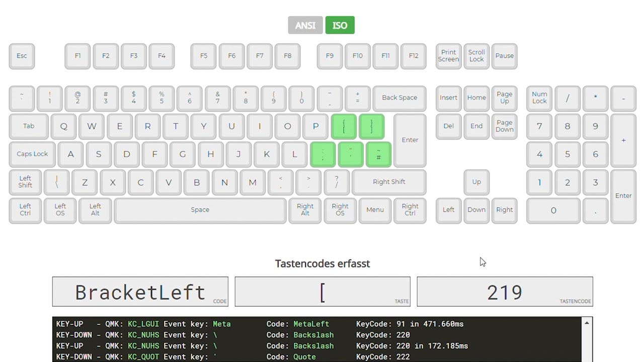This screenshot has width=644, height=362.
Task: Click the Left arrow key
Action: [448, 210]
